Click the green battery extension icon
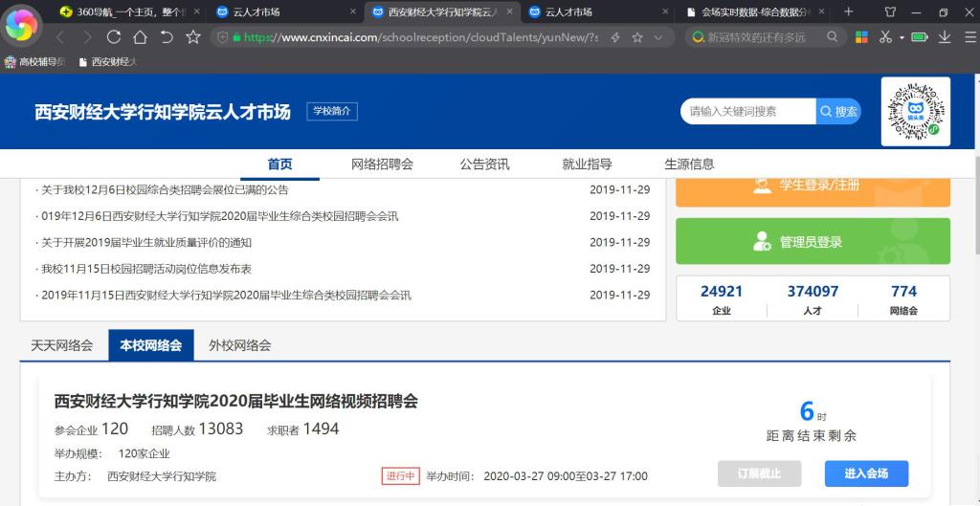Screen dimensions: 980x506 coord(920,37)
